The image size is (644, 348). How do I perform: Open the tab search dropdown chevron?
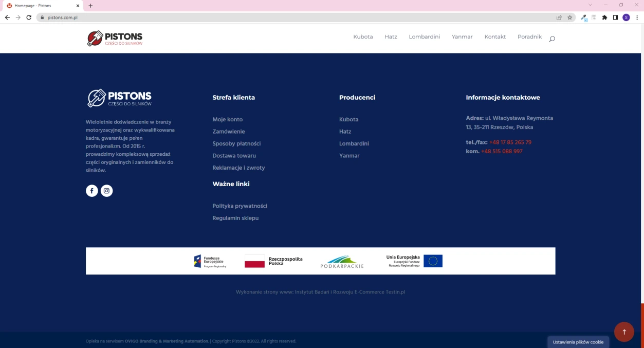click(x=590, y=5)
